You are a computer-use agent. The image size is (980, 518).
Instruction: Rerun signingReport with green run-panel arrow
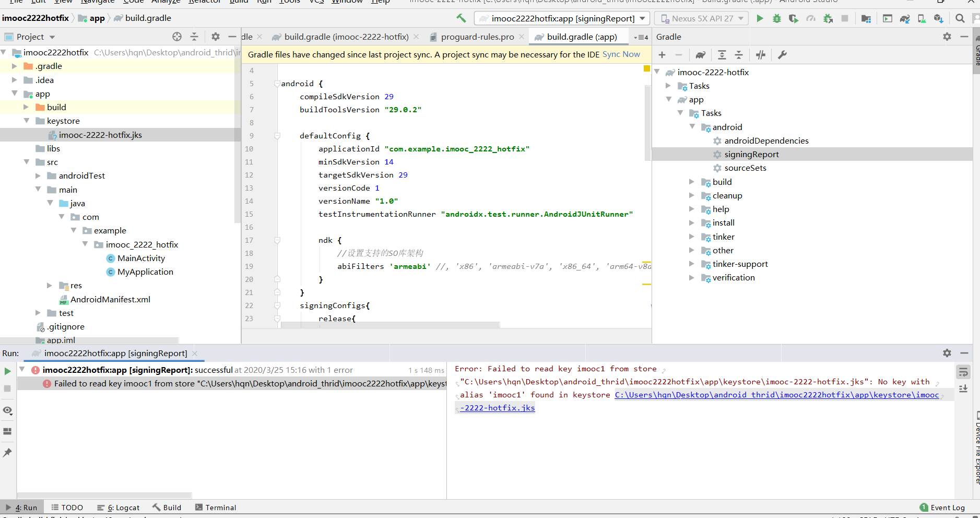[x=7, y=371]
